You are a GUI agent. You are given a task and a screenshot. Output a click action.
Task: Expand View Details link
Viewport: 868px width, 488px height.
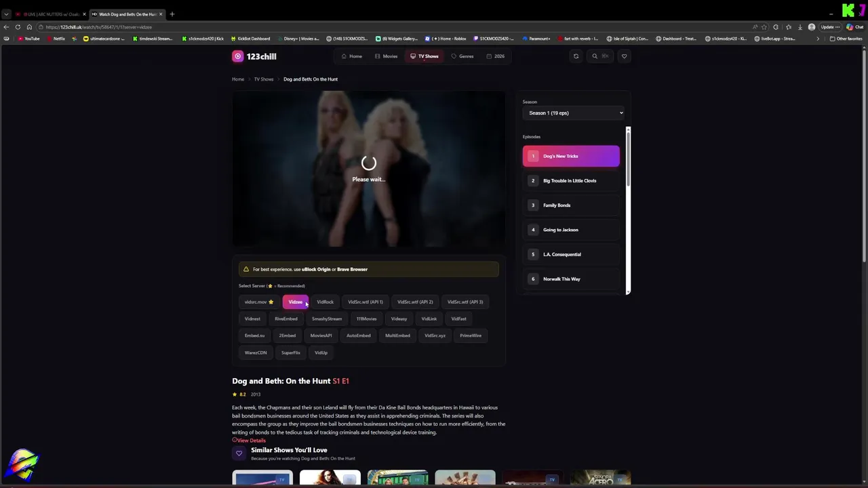click(249, 441)
